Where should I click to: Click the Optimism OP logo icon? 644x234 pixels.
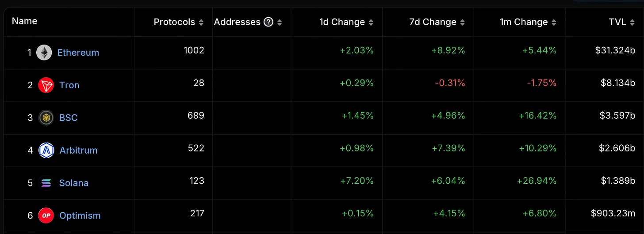(46, 215)
